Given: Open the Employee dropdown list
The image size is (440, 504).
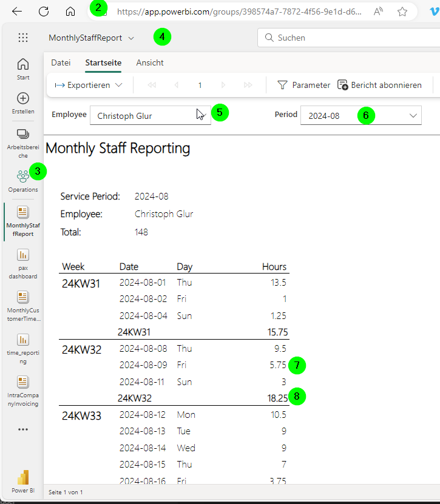Looking at the screenshot, I should (150, 115).
